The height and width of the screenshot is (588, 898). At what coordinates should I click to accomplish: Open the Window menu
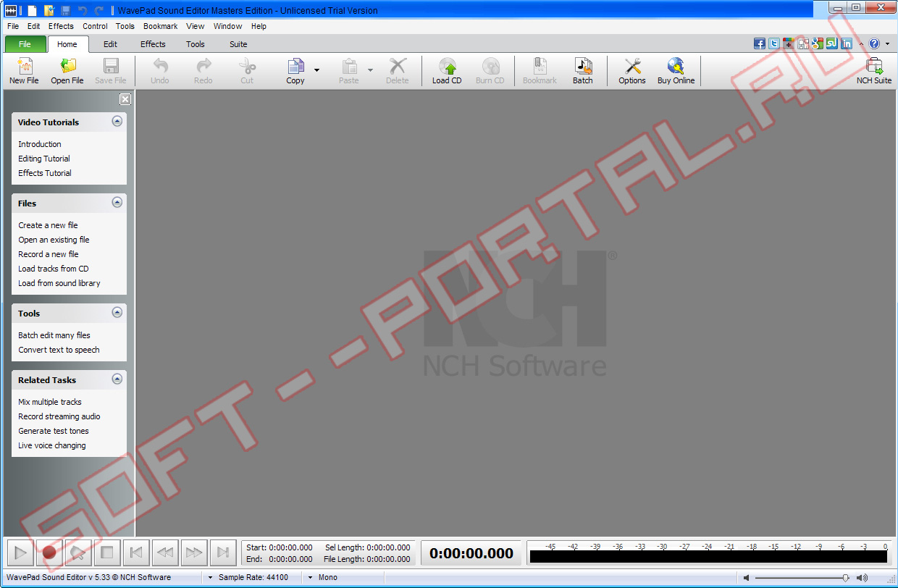click(x=227, y=26)
